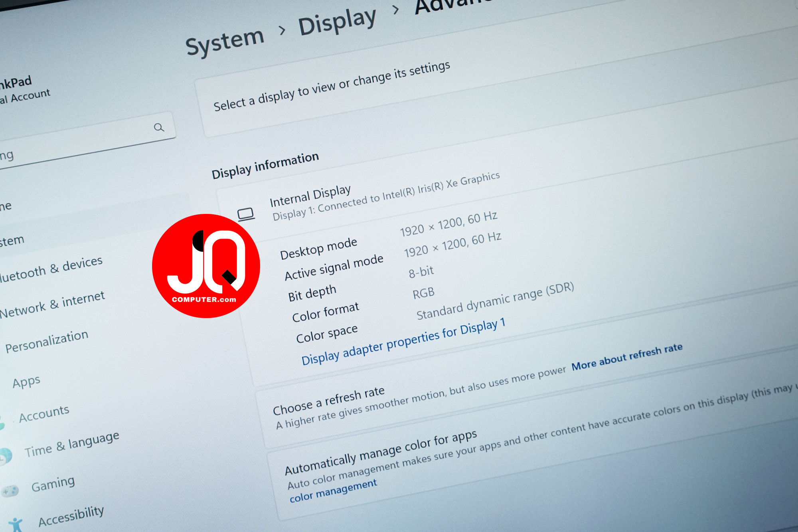The height and width of the screenshot is (532, 798).
Task: Click the Color space label
Action: tap(327, 334)
